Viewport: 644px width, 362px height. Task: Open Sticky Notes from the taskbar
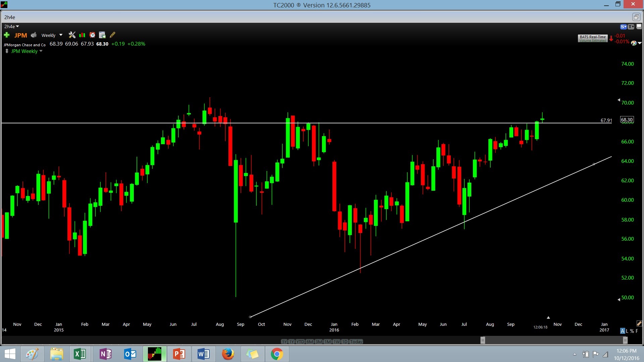253,354
